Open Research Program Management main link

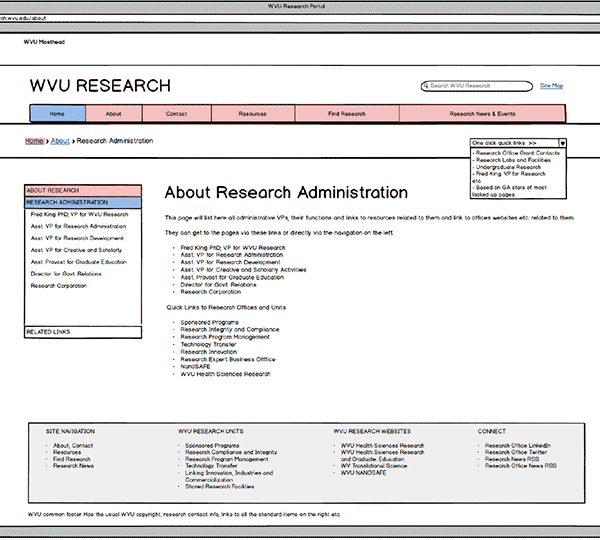tap(225, 337)
